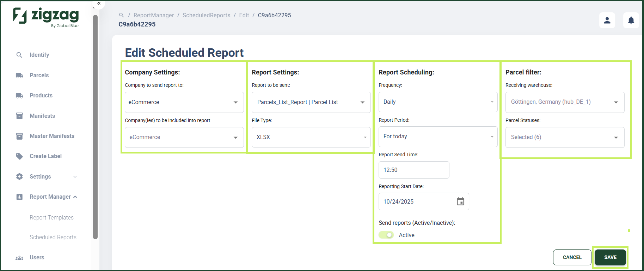Go to Users in sidebar
The height and width of the screenshot is (271, 644).
pyautogui.click(x=37, y=258)
